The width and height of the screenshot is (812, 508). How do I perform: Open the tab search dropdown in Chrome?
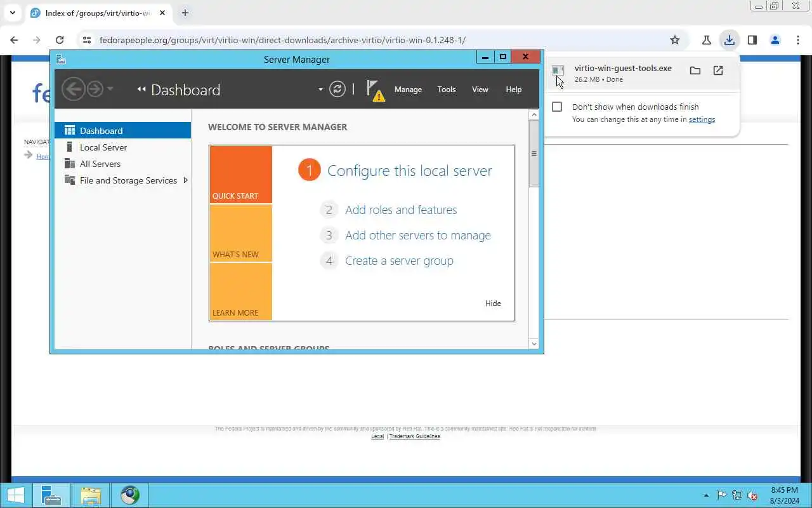pos(12,13)
